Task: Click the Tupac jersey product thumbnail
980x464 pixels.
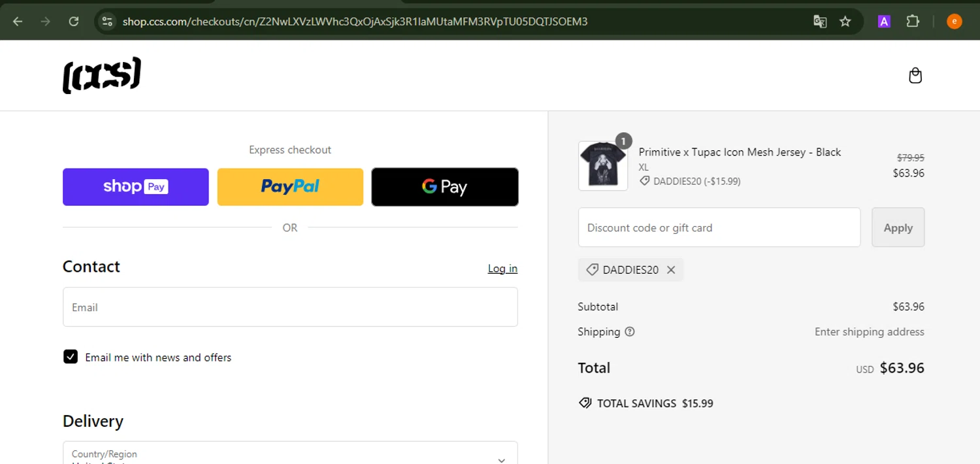Action: [x=602, y=166]
